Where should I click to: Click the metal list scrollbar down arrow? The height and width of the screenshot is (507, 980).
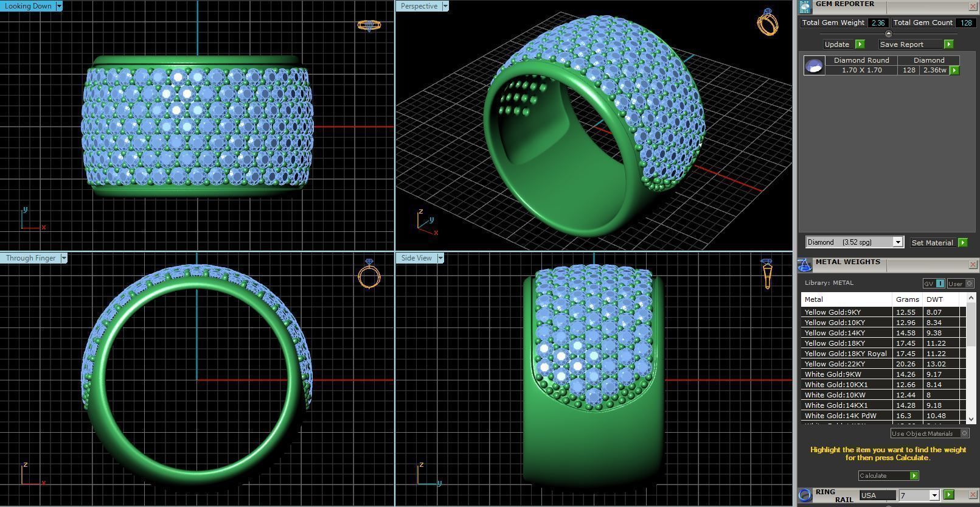[x=971, y=419]
